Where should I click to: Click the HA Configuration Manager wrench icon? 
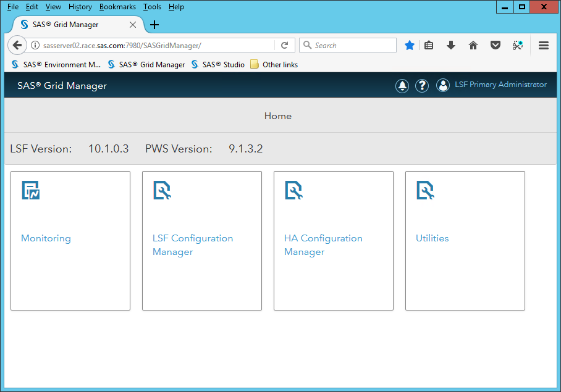[x=293, y=190]
